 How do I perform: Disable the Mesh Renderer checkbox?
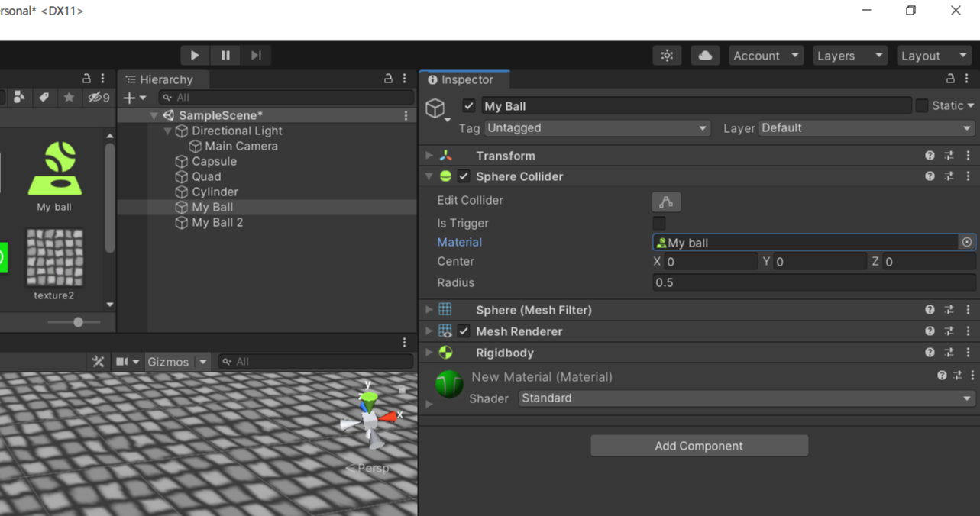coord(464,331)
